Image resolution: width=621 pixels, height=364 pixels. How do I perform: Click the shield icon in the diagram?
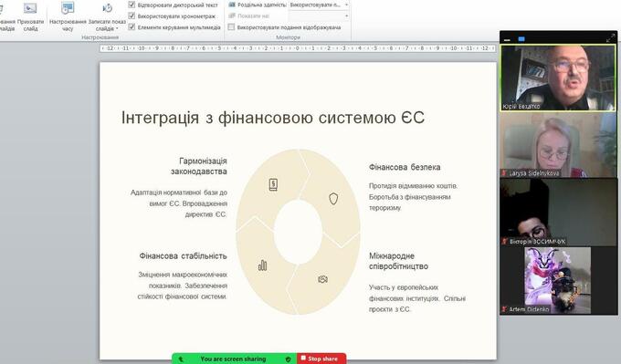tap(333, 198)
